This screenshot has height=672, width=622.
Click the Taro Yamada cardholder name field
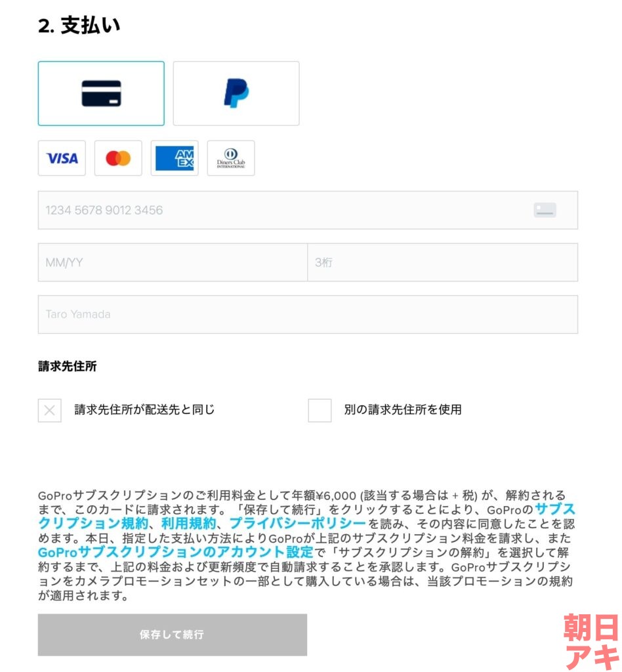(x=308, y=314)
